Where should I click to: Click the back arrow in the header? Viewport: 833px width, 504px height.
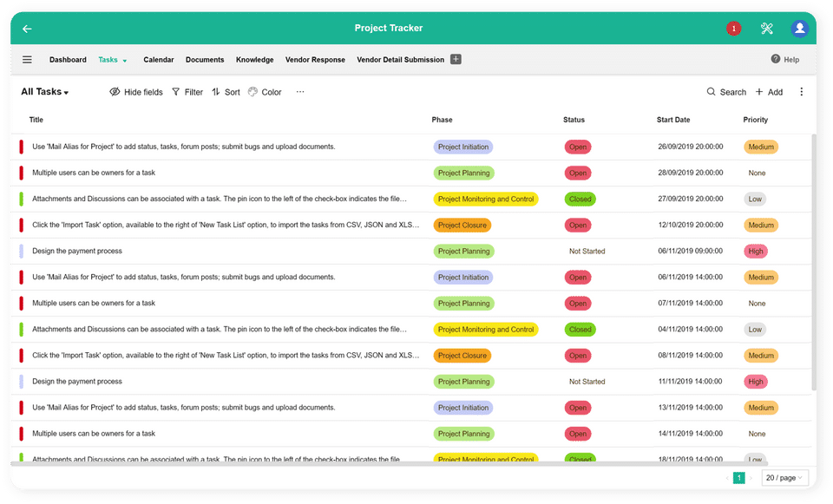(x=27, y=29)
